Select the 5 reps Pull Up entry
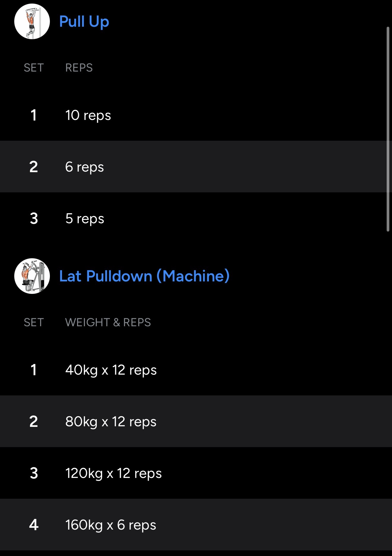 pyautogui.click(x=85, y=218)
